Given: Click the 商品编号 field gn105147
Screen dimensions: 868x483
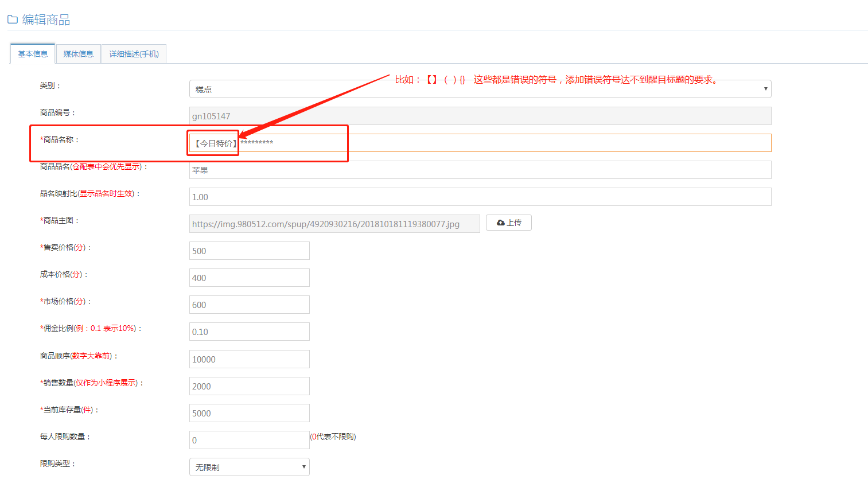Looking at the screenshot, I should [x=480, y=116].
